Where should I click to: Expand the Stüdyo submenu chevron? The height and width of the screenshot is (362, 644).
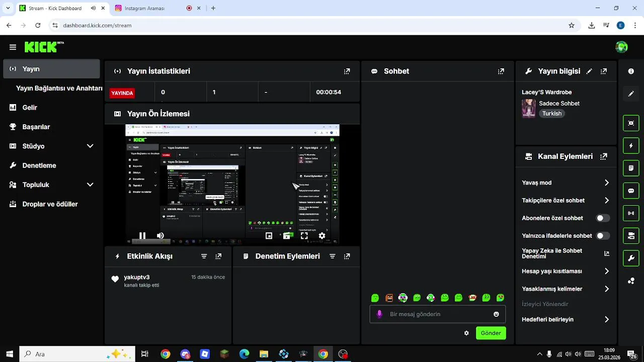point(90,146)
